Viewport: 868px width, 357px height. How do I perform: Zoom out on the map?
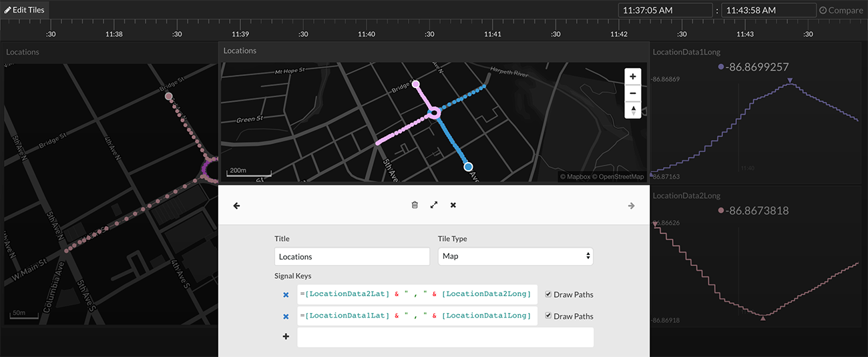(632, 93)
